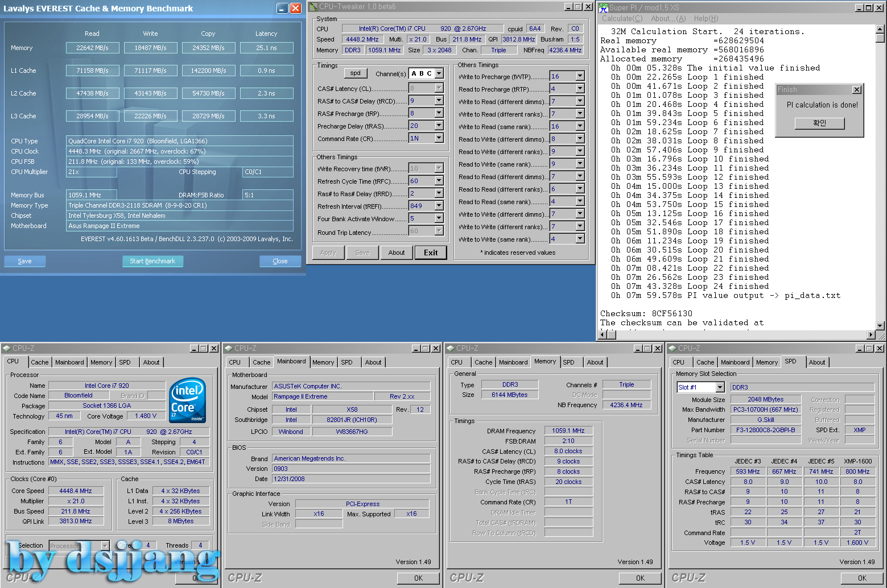Click OK in the CPU-Z Mainboard window
This screenshot has height=588, width=887.
[x=418, y=578]
